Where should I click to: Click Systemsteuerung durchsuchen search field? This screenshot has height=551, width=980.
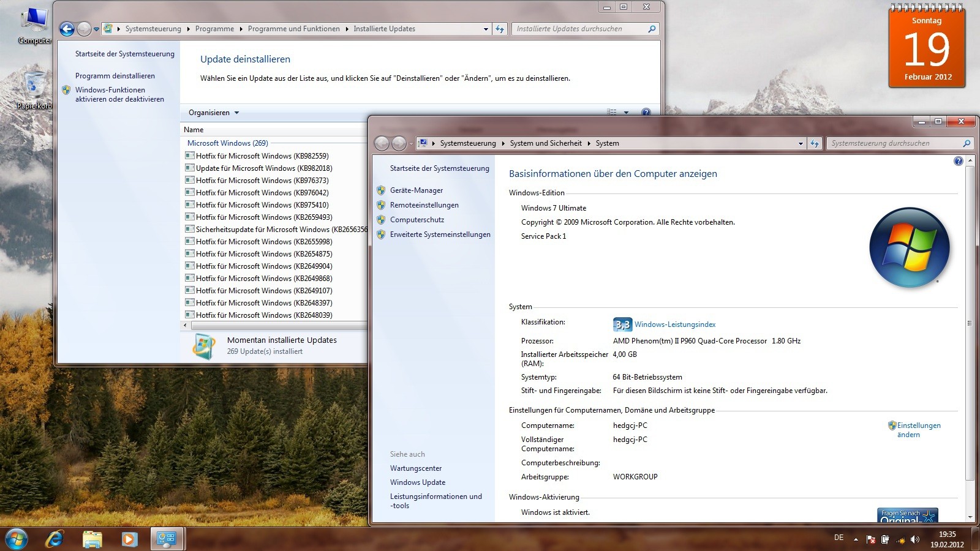894,143
